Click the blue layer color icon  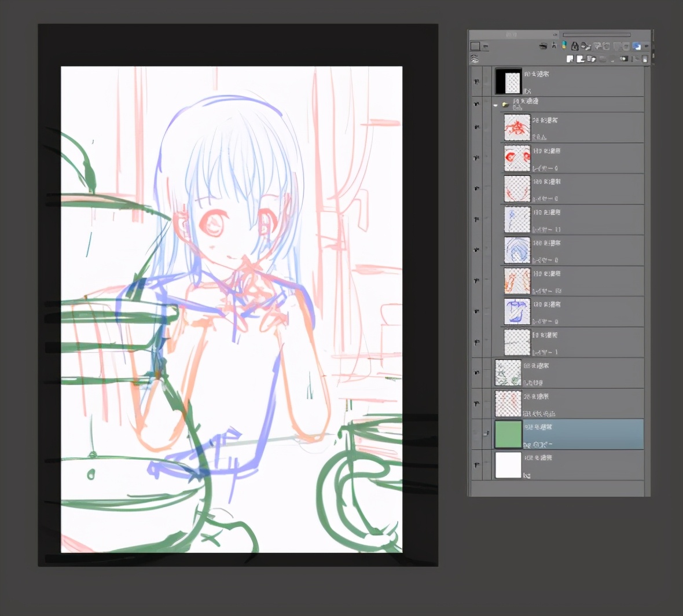pos(637,46)
